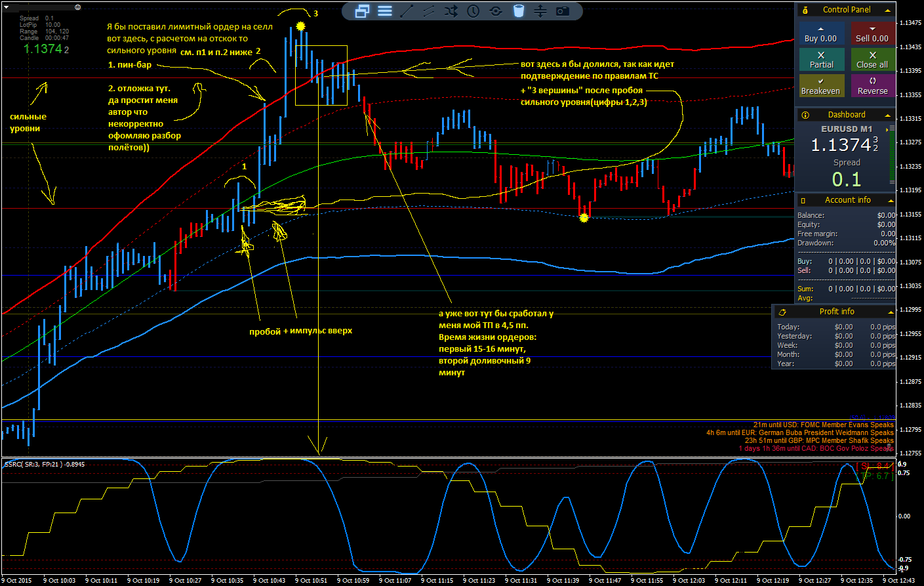Click the Close all button
Viewport: 924px width, 586px height.
click(872, 60)
